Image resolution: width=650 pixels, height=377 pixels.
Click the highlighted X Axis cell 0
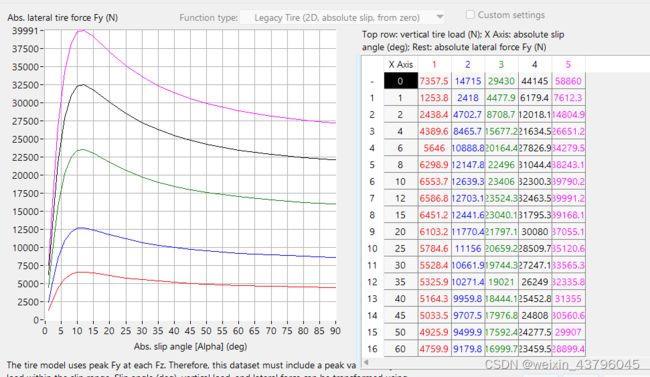tap(400, 81)
